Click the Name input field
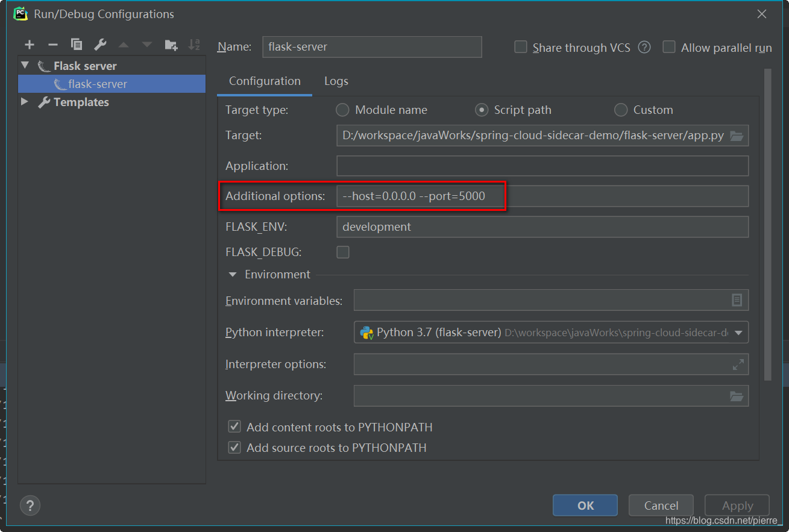The image size is (789, 532). click(x=372, y=47)
